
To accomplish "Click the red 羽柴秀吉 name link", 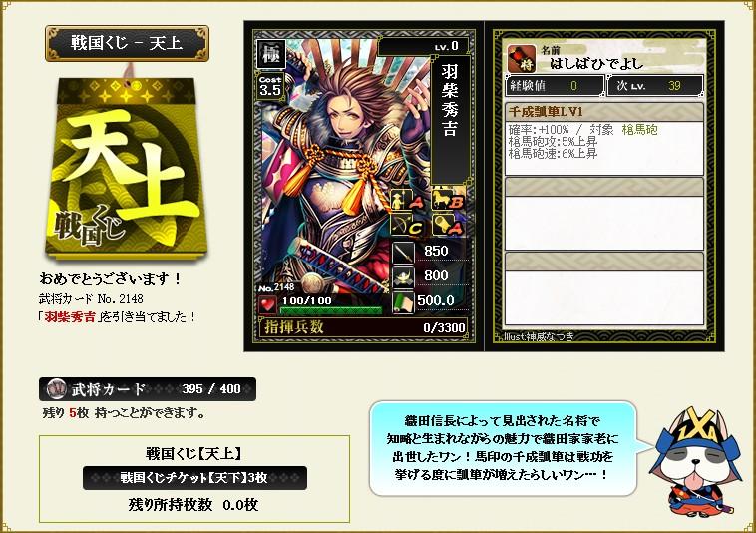I will coord(70,317).
